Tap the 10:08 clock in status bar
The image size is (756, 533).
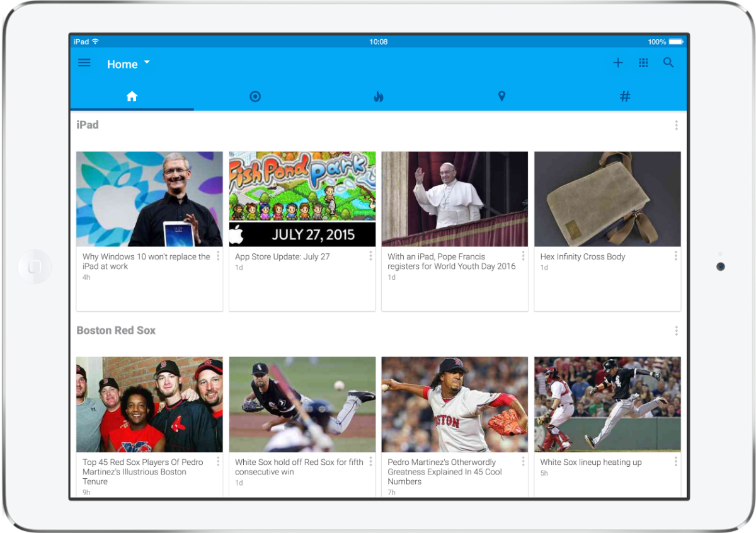click(x=378, y=42)
